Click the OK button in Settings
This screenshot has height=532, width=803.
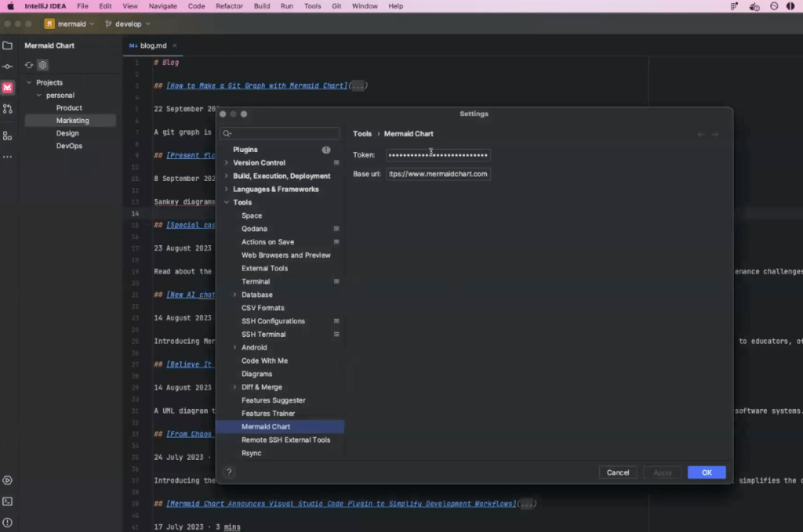[707, 472]
